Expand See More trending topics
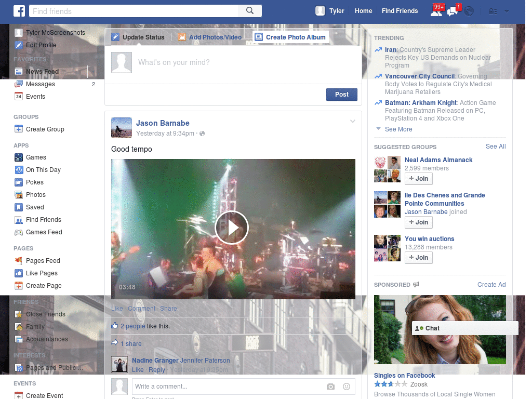 [x=398, y=129]
